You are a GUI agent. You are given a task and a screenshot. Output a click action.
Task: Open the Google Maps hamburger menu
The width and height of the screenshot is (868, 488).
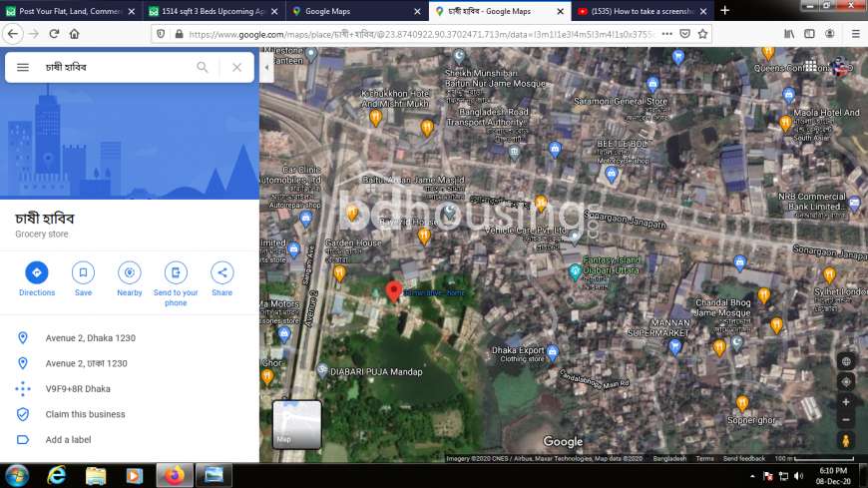click(x=23, y=67)
